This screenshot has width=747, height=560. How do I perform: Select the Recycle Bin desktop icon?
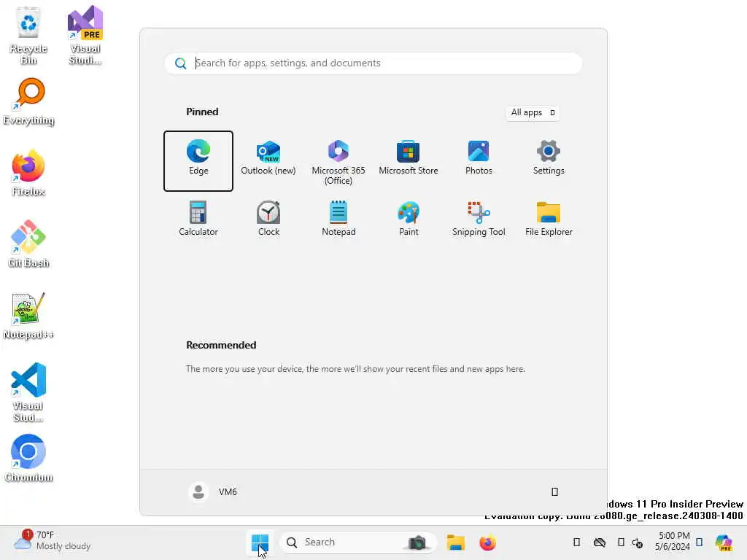pyautogui.click(x=28, y=36)
